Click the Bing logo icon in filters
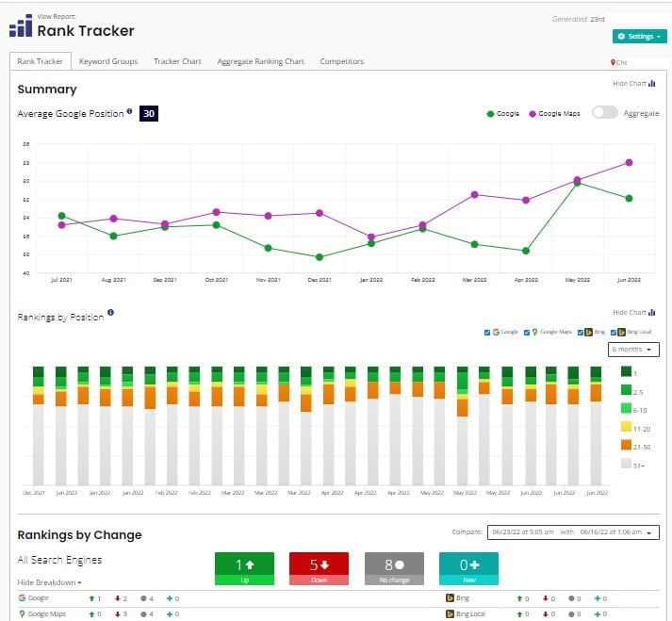This screenshot has width=672, height=621. (x=588, y=332)
